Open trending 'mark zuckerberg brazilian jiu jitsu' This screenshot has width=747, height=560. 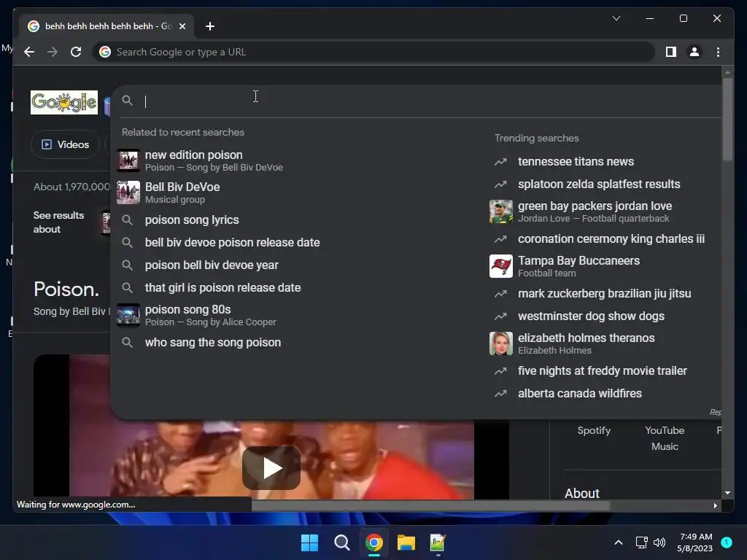[x=604, y=294]
